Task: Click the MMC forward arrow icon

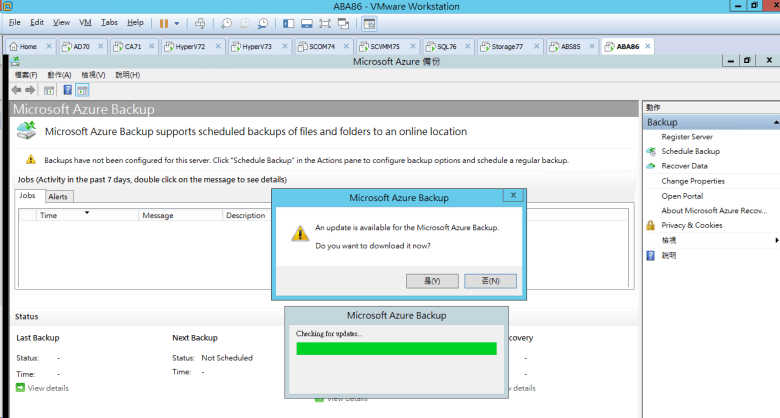Action: [30, 90]
